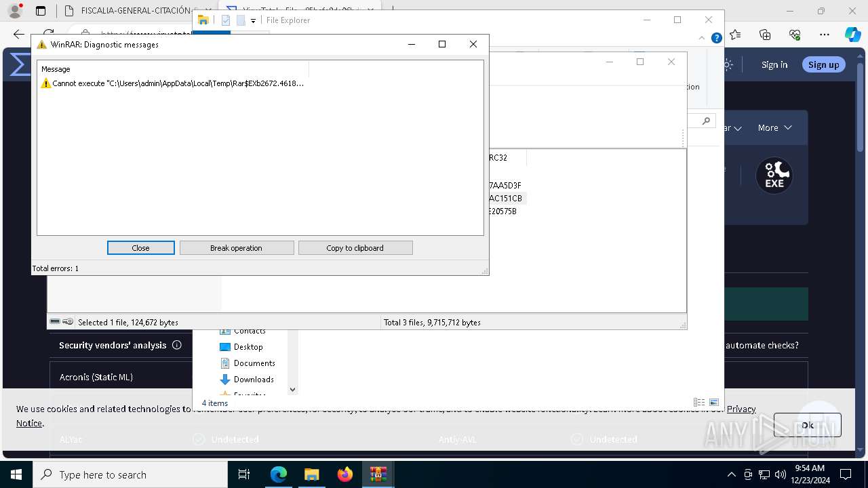Click the navigation pane scroll-down arrow
868x488 pixels.
click(x=293, y=389)
